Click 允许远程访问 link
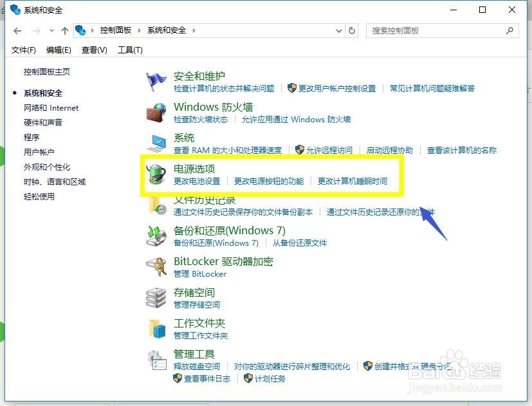Image resolution: width=532 pixels, height=406 pixels. pyautogui.click(x=329, y=151)
